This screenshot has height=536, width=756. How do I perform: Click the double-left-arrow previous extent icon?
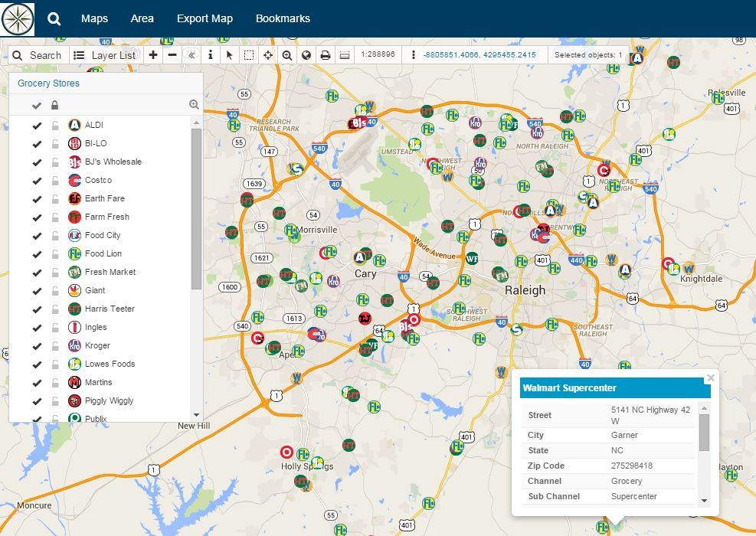pos(191,55)
